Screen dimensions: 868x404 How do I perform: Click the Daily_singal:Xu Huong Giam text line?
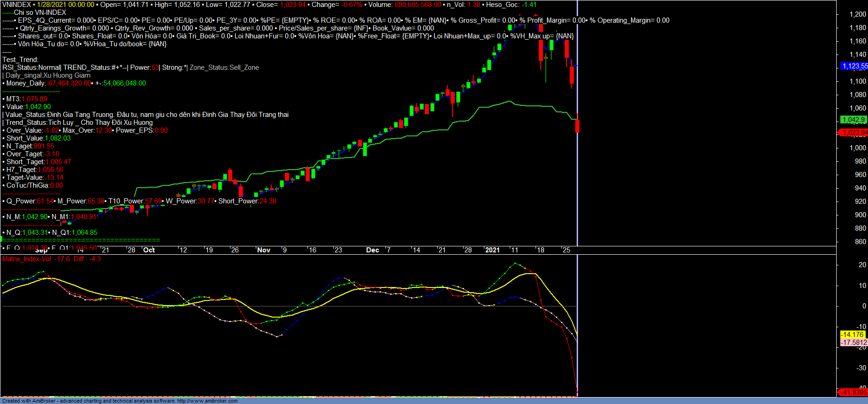48,75
